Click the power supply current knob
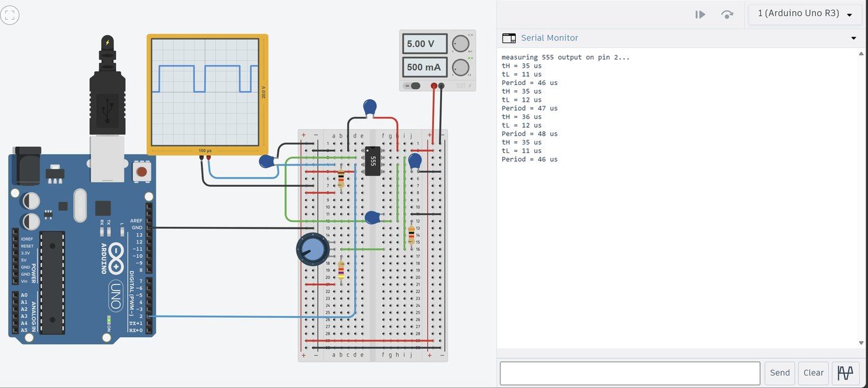This screenshot has width=868, height=388. [461, 67]
